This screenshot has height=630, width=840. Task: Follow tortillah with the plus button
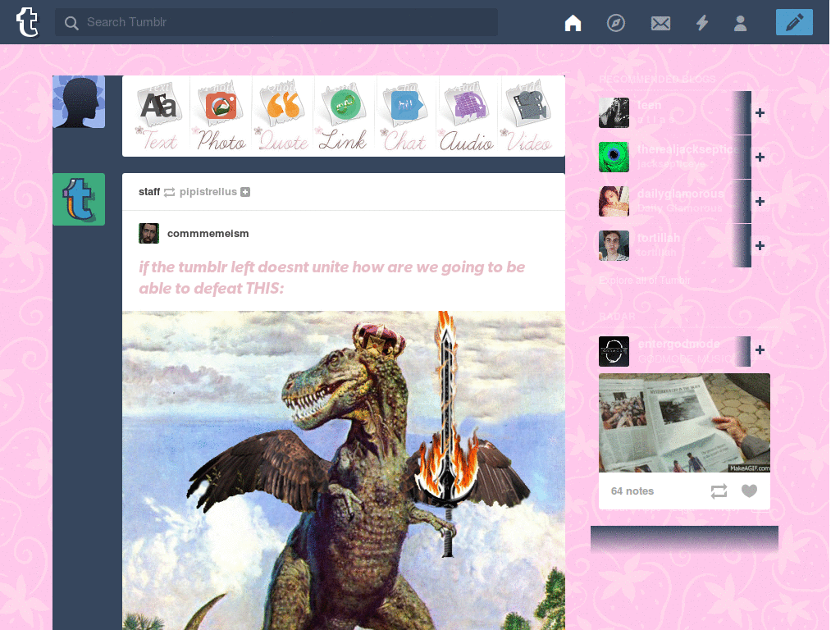pyautogui.click(x=760, y=246)
